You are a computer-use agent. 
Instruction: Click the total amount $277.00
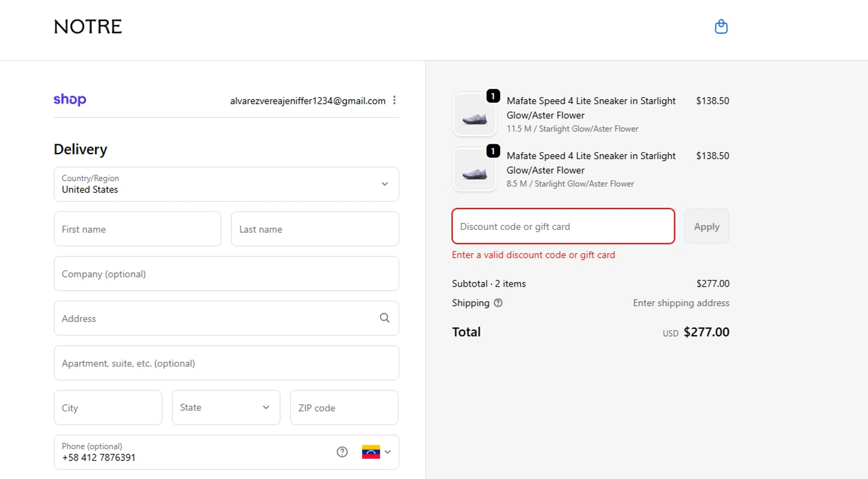(x=707, y=332)
